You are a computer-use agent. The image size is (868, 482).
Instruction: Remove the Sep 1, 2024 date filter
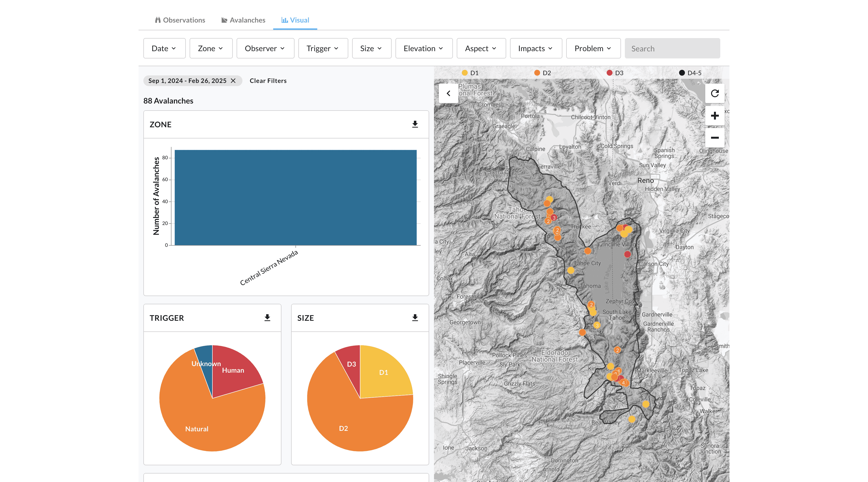click(x=233, y=80)
